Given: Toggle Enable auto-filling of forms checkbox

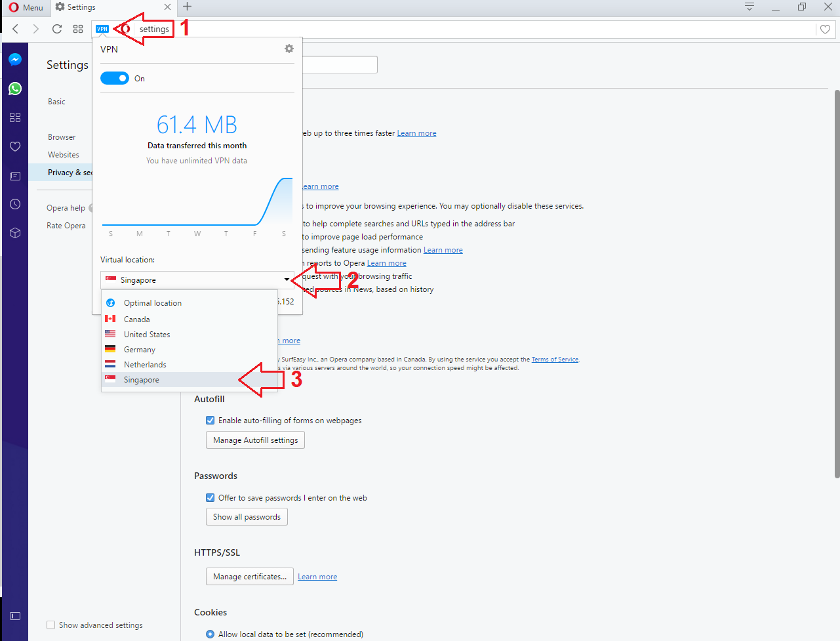Looking at the screenshot, I should [x=210, y=421].
